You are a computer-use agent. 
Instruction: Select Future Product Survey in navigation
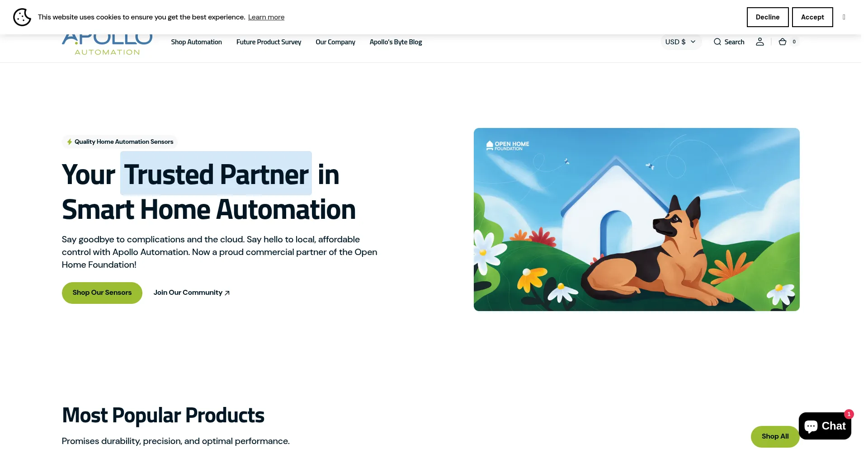tap(269, 42)
